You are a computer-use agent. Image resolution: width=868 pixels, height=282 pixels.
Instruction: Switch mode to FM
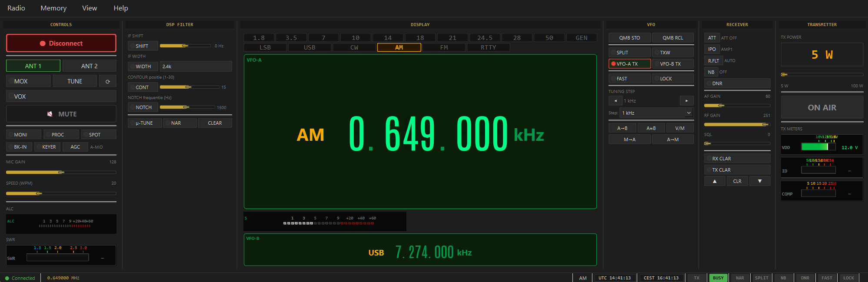444,47
